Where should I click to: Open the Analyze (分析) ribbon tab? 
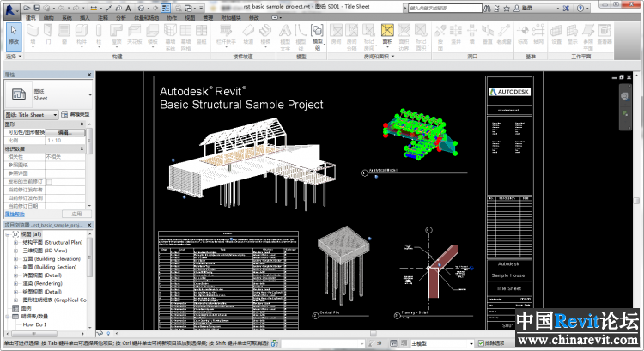pos(121,18)
